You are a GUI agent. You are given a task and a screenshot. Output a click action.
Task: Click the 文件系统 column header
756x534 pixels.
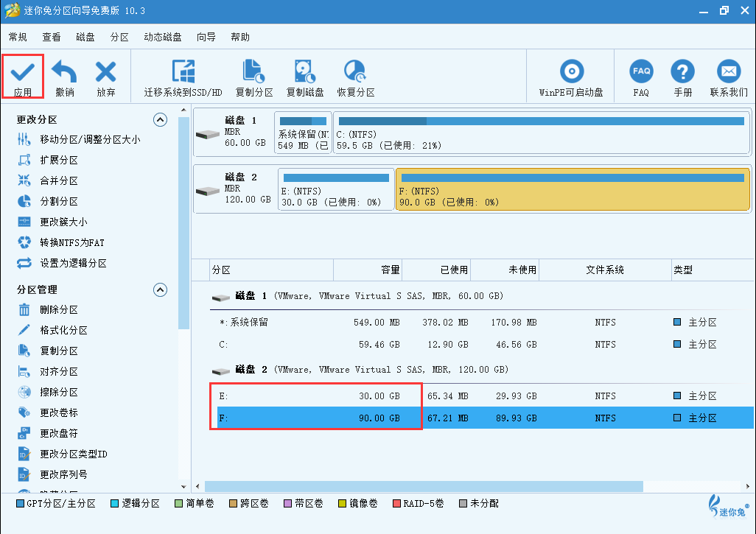605,270
